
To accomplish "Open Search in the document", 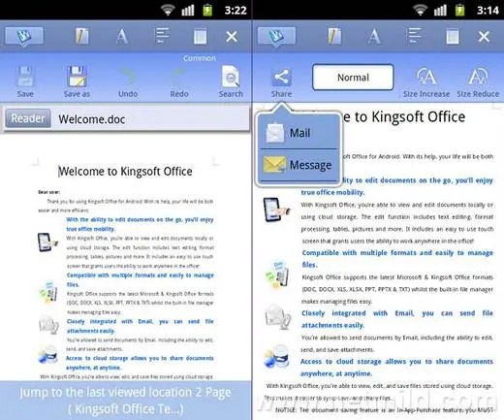I will (x=231, y=81).
